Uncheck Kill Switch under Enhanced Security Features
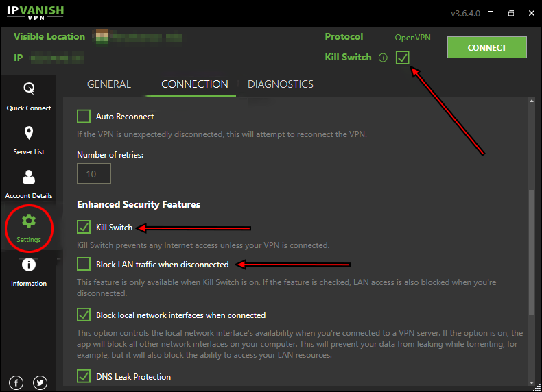This screenshot has width=542, height=392. coord(84,227)
